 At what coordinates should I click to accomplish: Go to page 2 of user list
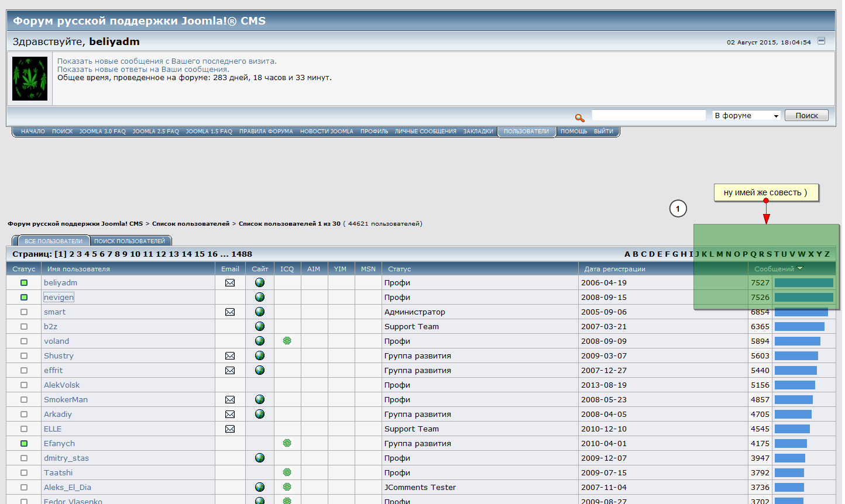72,254
